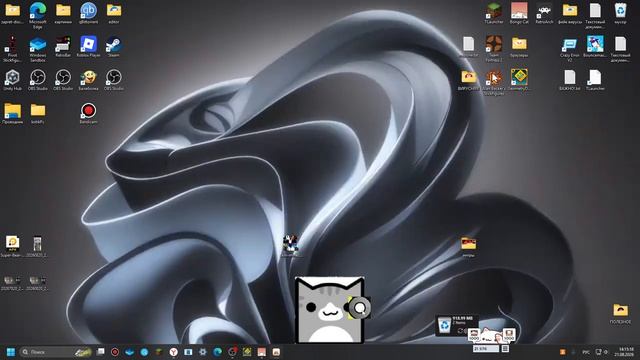Click the Bongo Cat tap counter value

coord(486,349)
